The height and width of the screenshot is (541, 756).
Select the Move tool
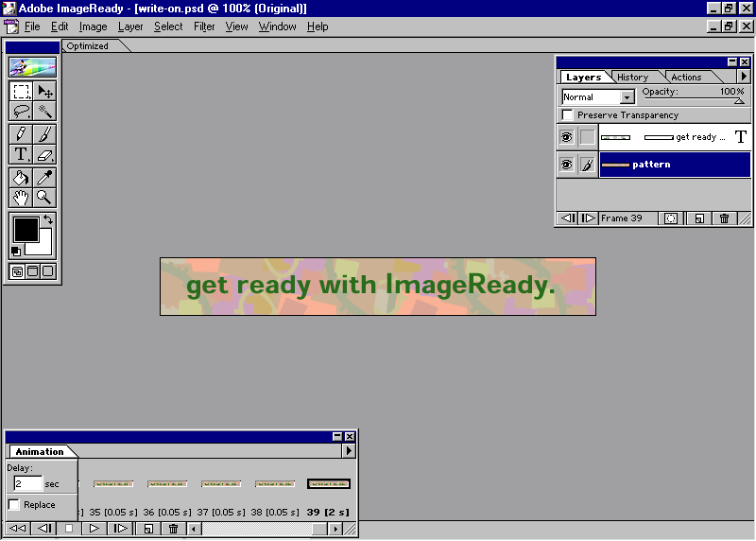click(x=44, y=92)
